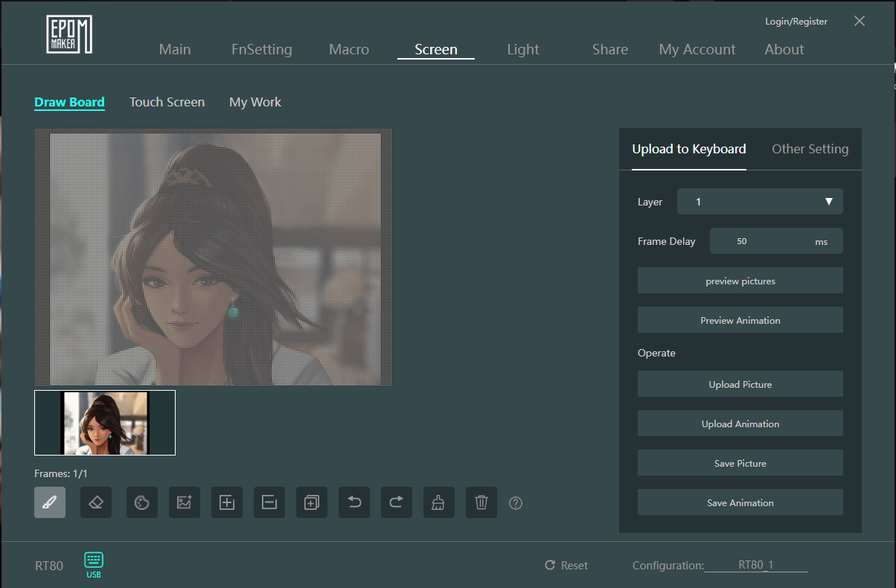This screenshot has width=896, height=588.
Task: Open the Light menu tab
Action: click(x=522, y=49)
